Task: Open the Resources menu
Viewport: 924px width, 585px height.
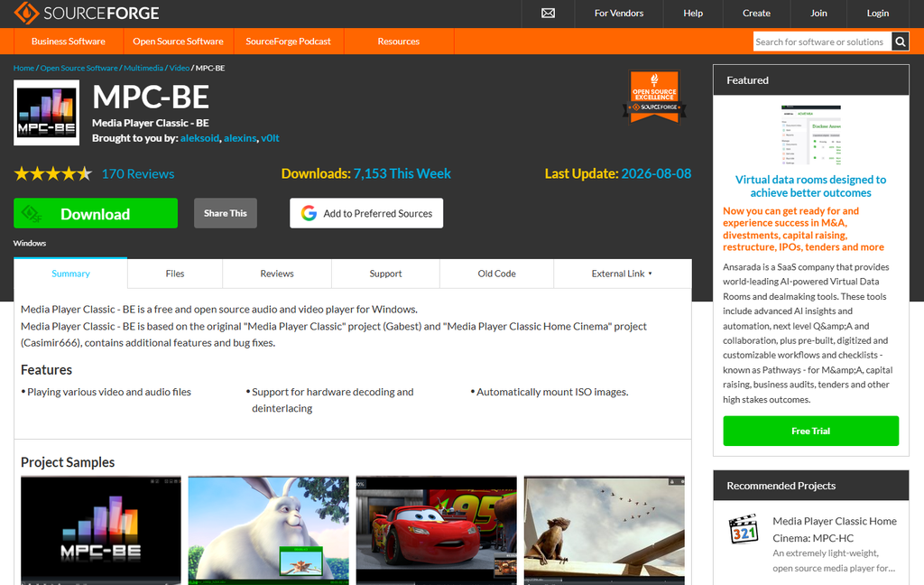Action: (398, 42)
